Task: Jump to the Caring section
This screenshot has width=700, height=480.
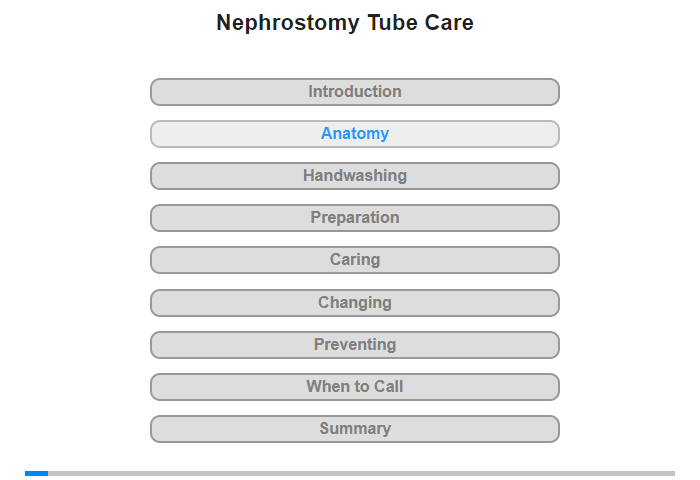Action: click(x=354, y=260)
